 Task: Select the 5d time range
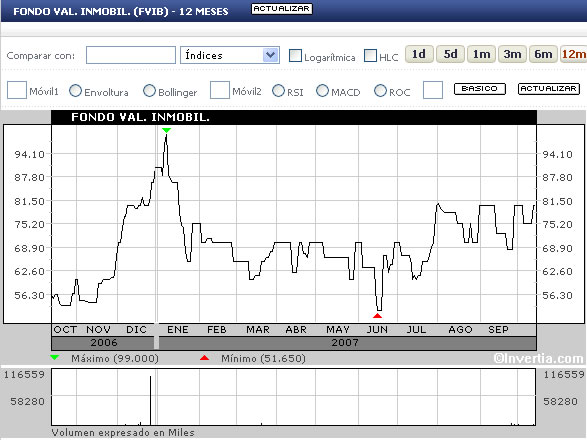tap(450, 54)
